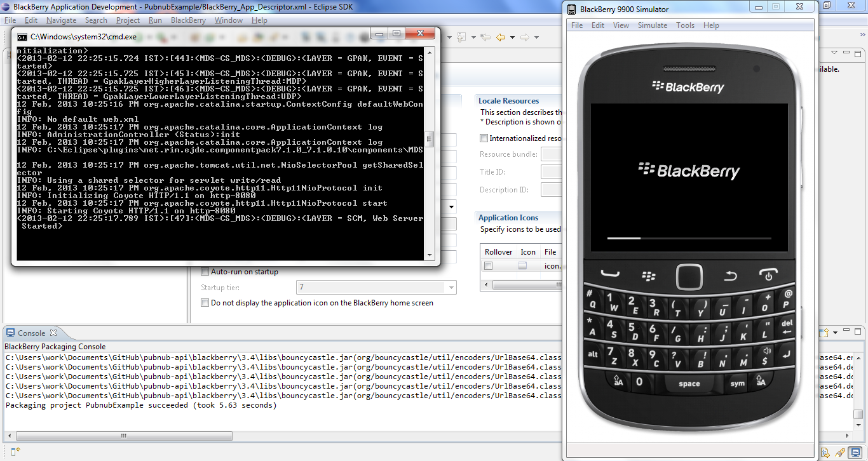Image resolution: width=868 pixels, height=461 pixels.
Task: Open the simulator's Tools menu
Action: tap(685, 25)
